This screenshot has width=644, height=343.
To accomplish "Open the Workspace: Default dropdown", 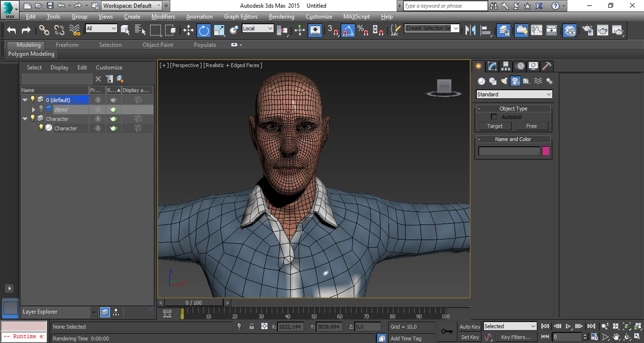I will 132,6.
